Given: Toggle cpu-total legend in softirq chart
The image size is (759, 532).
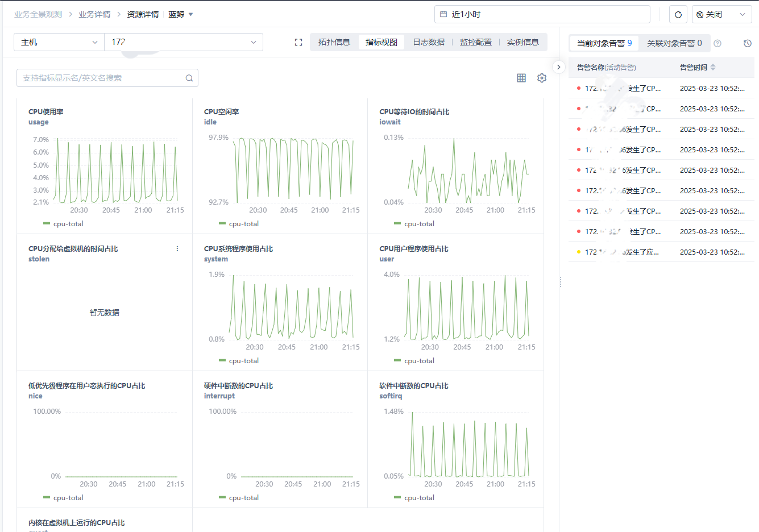Looking at the screenshot, I should [x=414, y=498].
